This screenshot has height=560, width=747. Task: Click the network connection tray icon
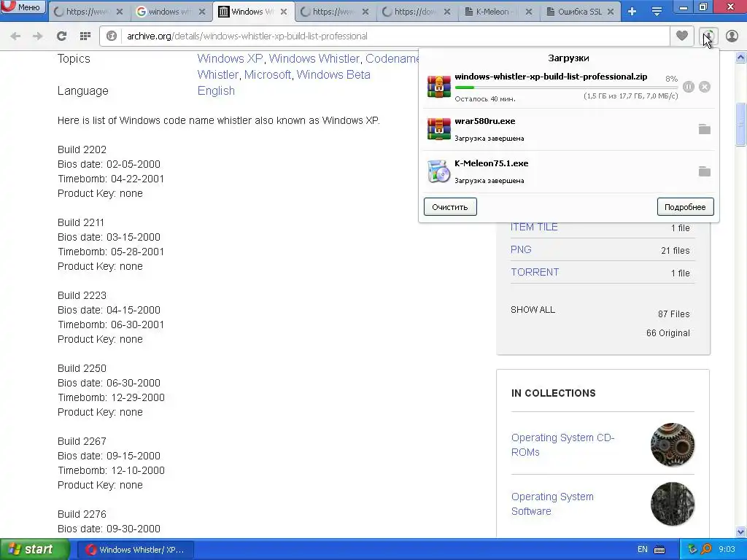click(693, 550)
